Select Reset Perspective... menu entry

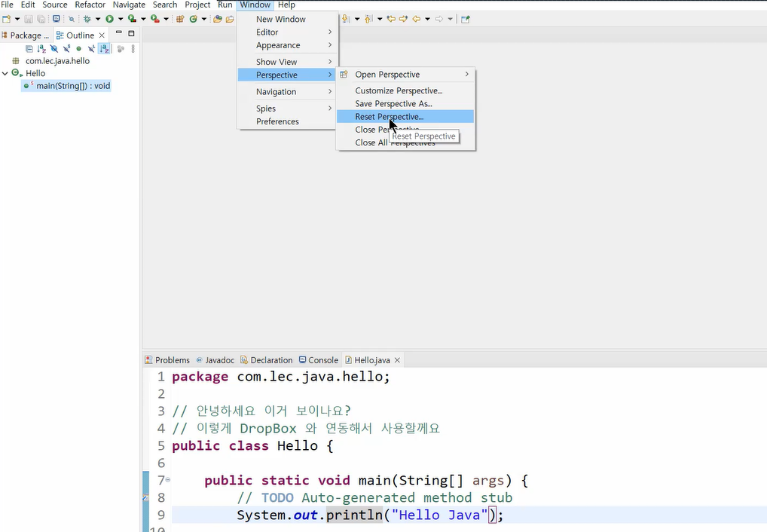click(405, 117)
